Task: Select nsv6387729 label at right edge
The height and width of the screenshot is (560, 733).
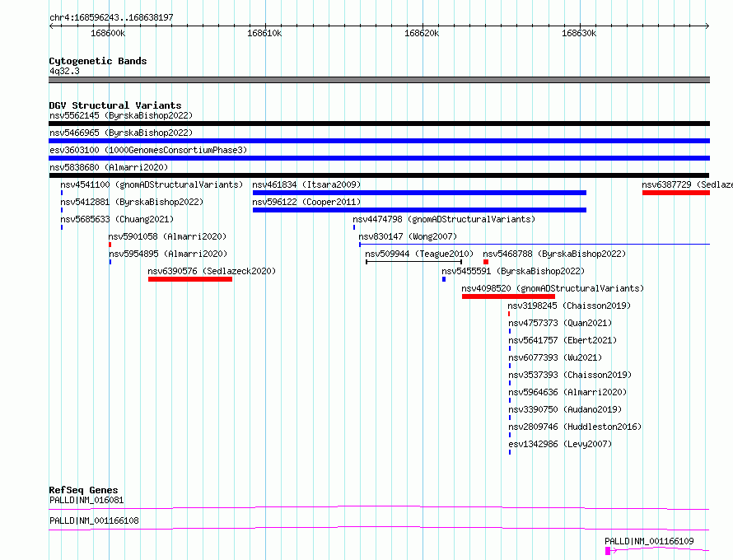Action: point(687,184)
